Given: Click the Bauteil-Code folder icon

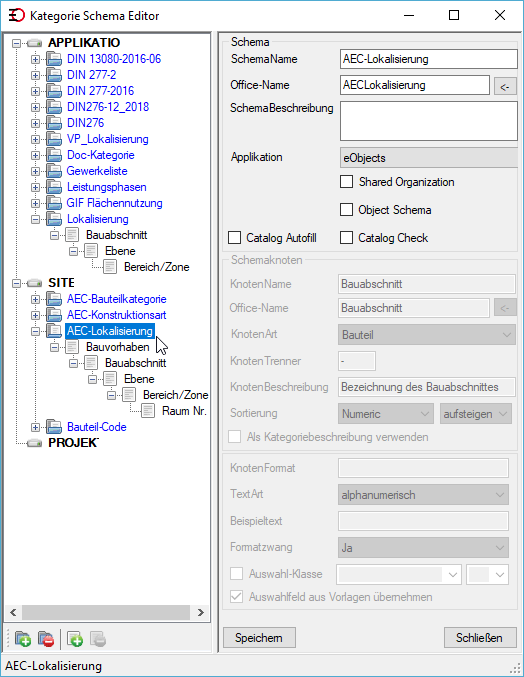Looking at the screenshot, I should (x=54, y=427).
